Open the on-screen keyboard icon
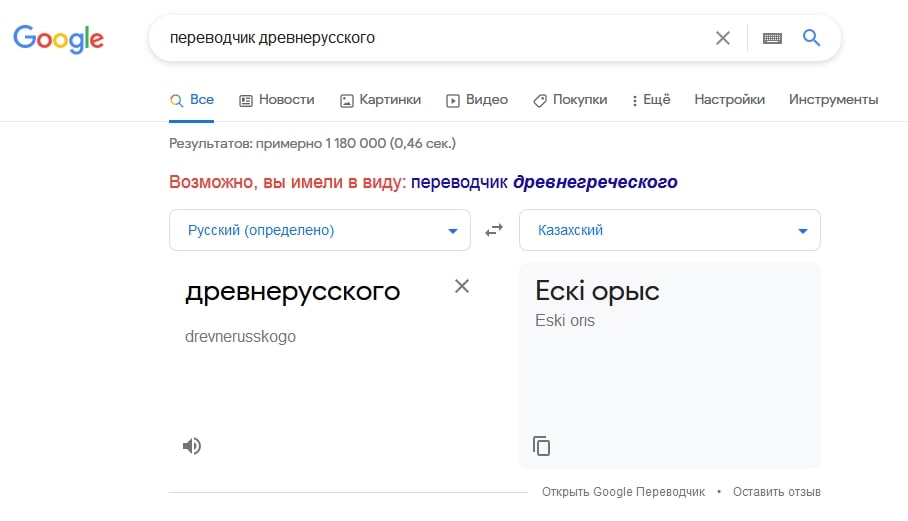This screenshot has width=908, height=521. click(772, 38)
